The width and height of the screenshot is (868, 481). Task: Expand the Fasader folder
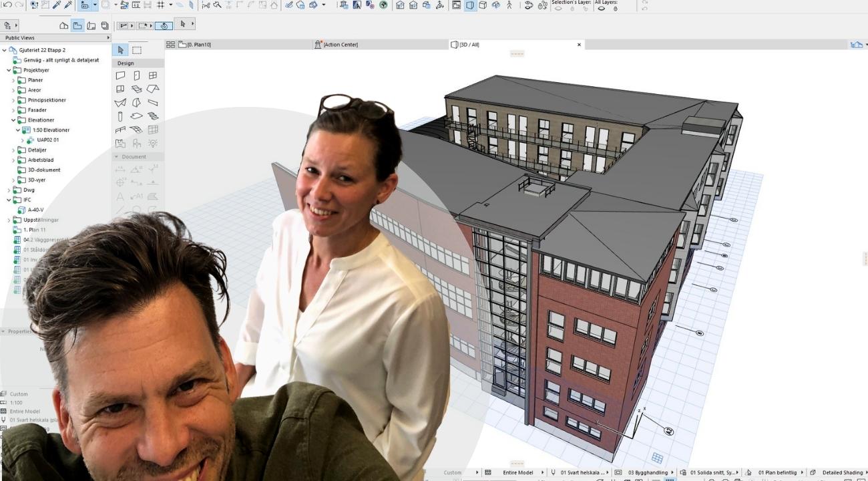pos(13,110)
